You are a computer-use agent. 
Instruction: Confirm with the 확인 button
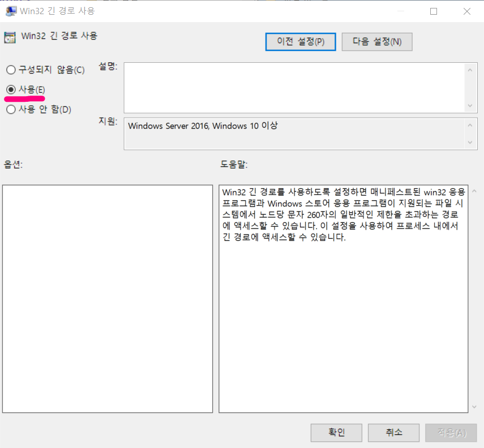tap(336, 433)
